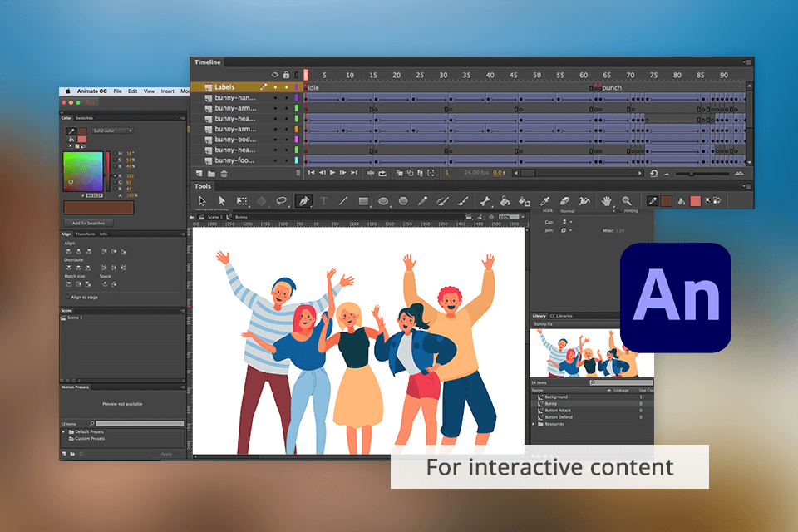Select the Rectangle tool

363,201
